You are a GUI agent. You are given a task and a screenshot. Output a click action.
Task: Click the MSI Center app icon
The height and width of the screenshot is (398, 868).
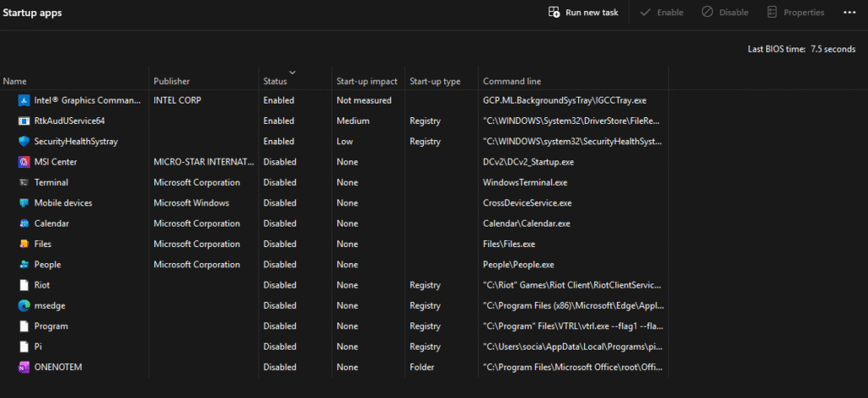(x=23, y=161)
